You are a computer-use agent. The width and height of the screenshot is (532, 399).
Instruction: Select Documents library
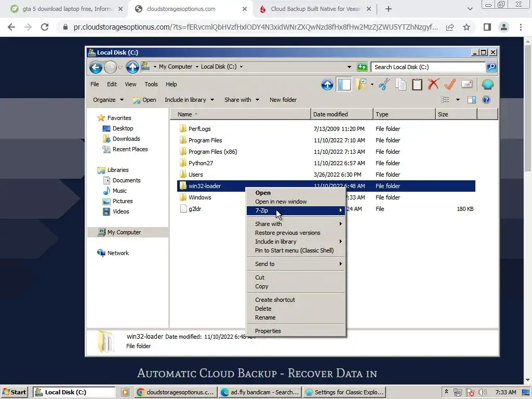click(122, 180)
